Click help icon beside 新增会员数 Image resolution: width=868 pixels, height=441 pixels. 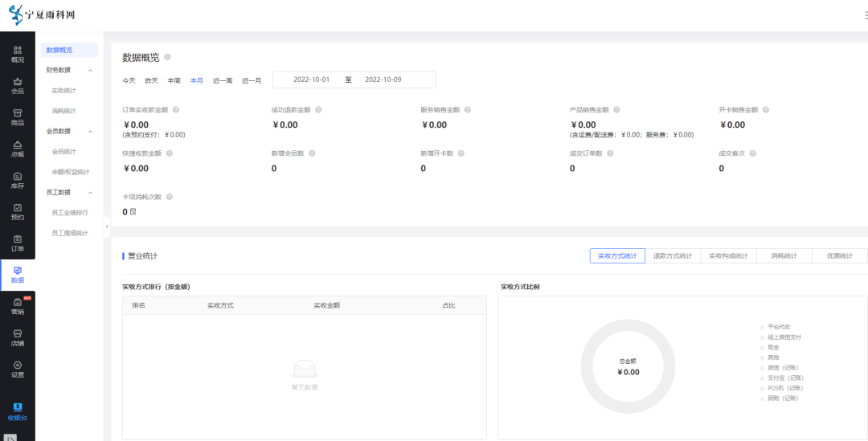[312, 153]
